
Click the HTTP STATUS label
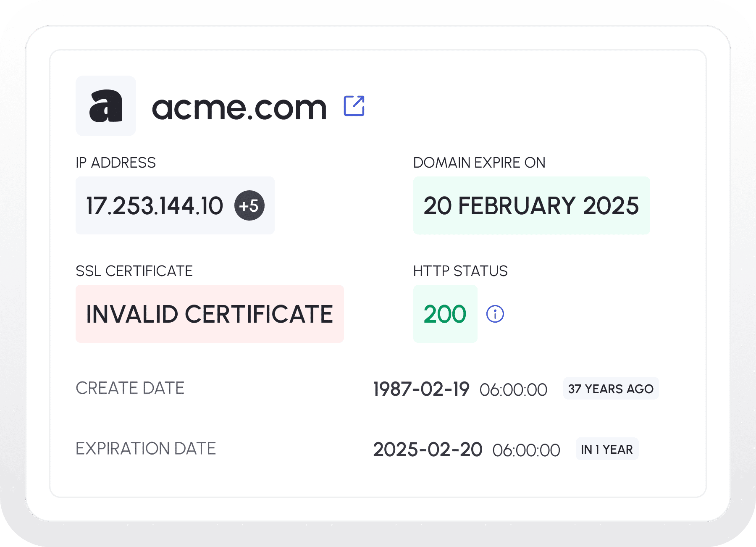point(460,271)
